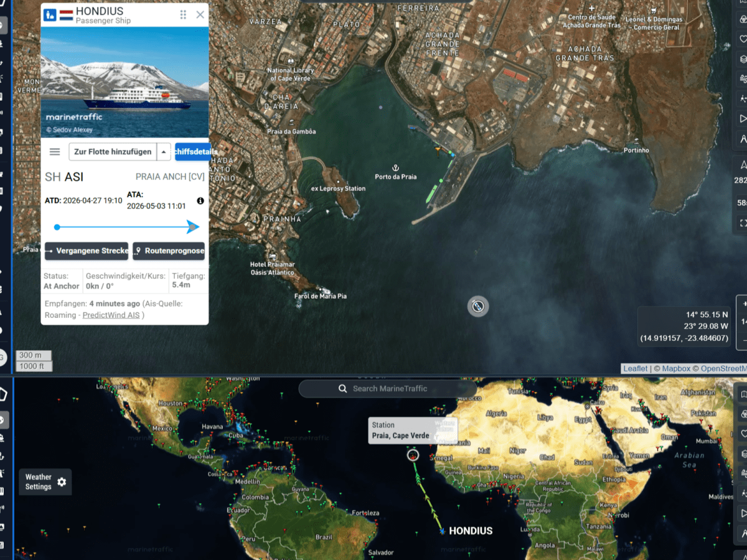The width and height of the screenshot is (747, 560).
Task: Click the voyage progress arrow at line end
Action: click(193, 226)
